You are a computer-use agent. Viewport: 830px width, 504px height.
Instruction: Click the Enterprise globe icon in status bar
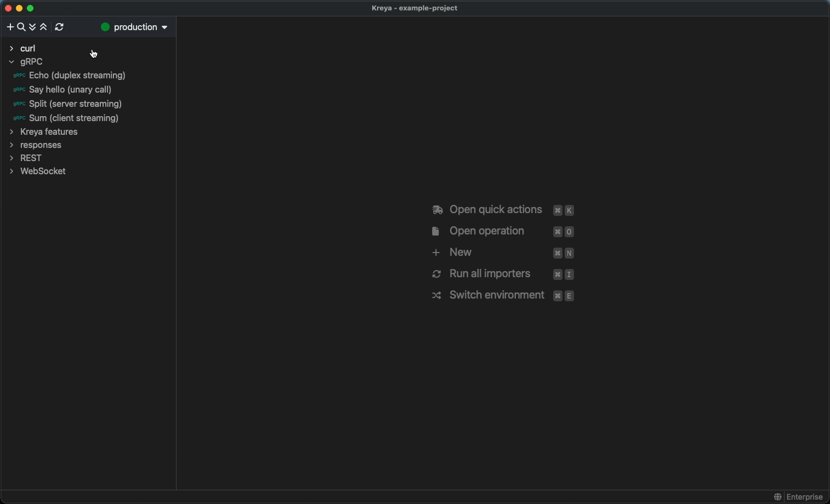[777, 497]
